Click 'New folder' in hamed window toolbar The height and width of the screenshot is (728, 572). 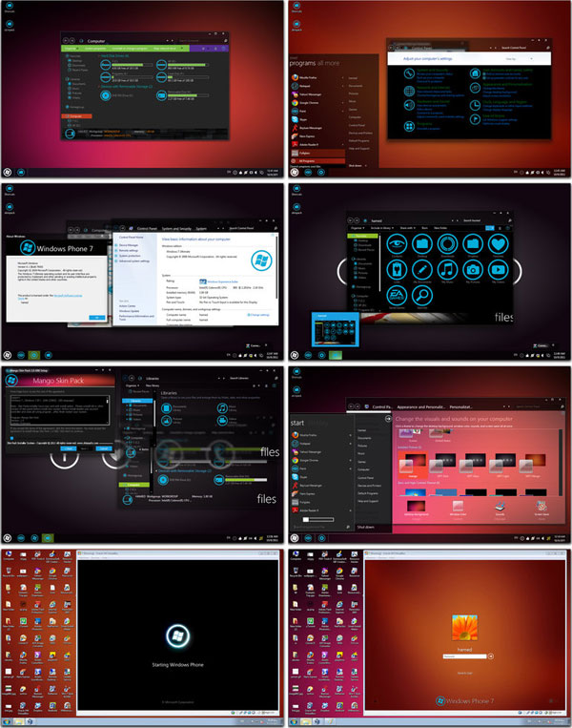[x=440, y=228]
